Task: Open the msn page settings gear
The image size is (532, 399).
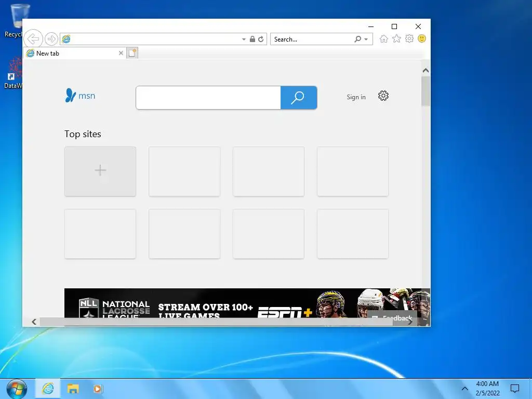Action: click(x=383, y=96)
